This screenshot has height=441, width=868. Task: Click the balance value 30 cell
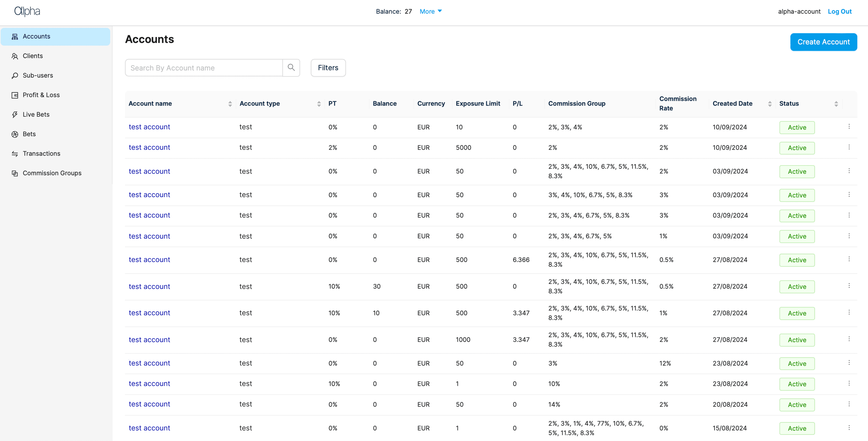point(376,286)
